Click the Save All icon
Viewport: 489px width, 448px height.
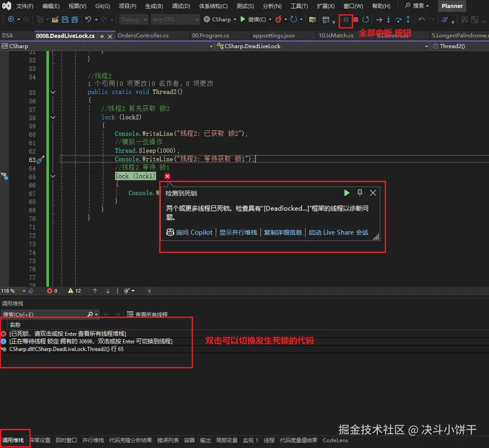75,20
